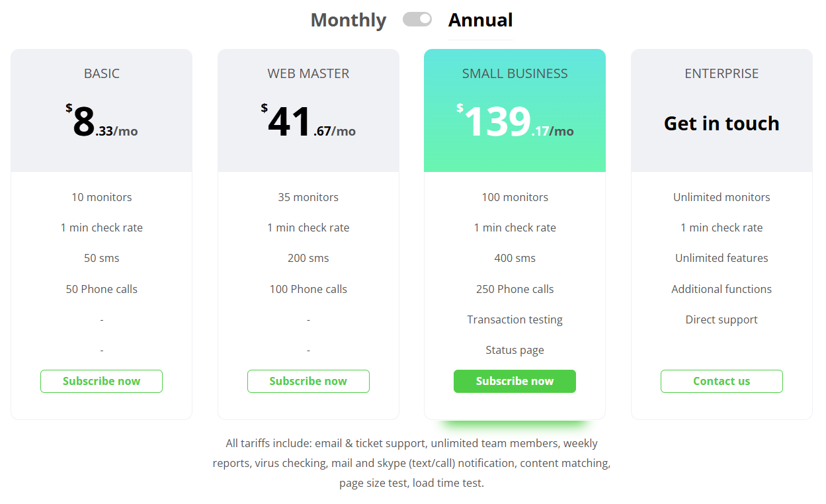The width and height of the screenshot is (826, 504).
Task: Click the SMALL BUSINESS plan header
Action: [515, 73]
